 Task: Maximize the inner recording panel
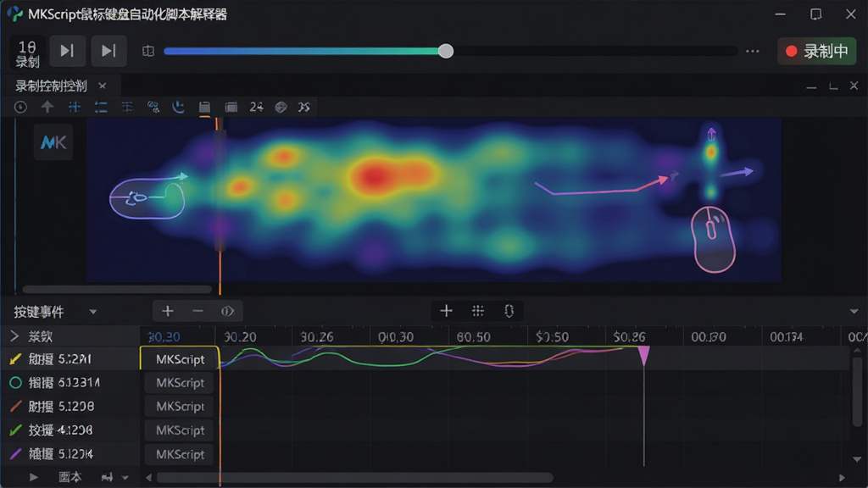(x=833, y=86)
